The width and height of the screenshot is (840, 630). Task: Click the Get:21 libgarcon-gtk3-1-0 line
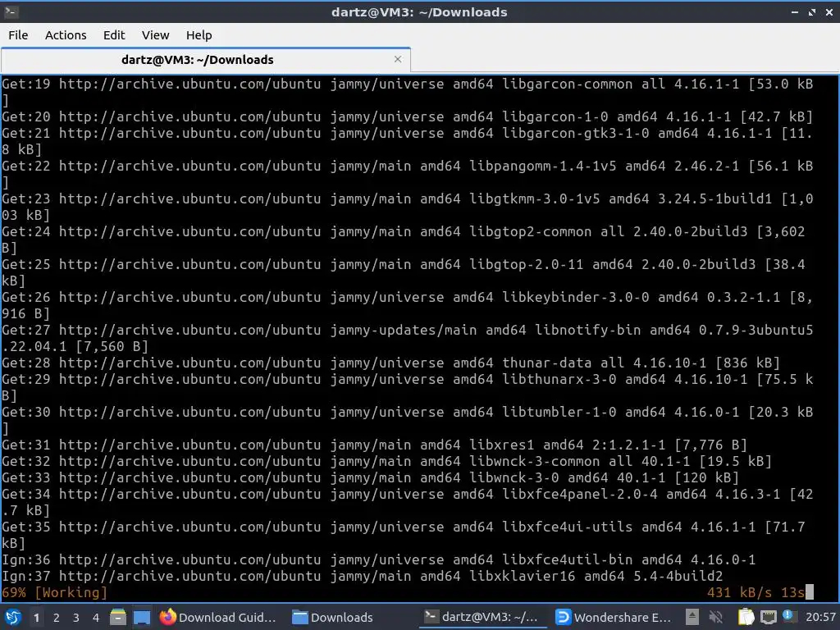pos(408,141)
